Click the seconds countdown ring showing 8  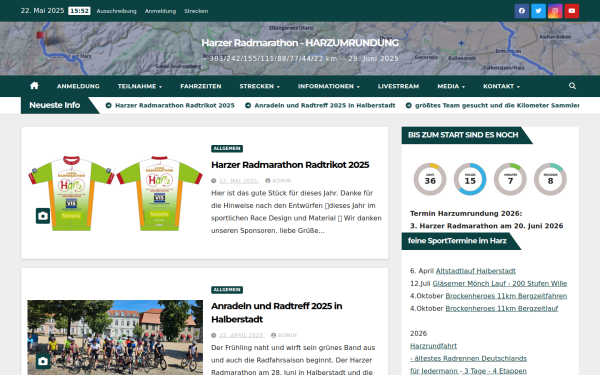pos(550,179)
